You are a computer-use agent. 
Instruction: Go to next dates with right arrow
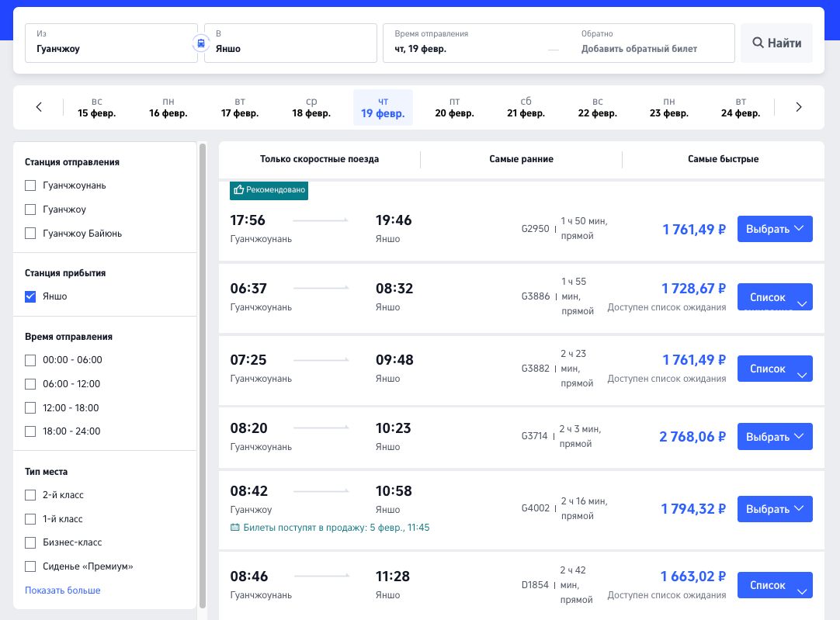799,107
